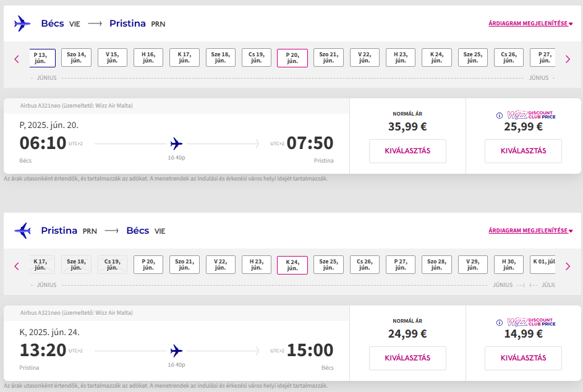Click the return flight airplane icon beside Pristina
This screenshot has height=392, width=583.
(x=22, y=231)
